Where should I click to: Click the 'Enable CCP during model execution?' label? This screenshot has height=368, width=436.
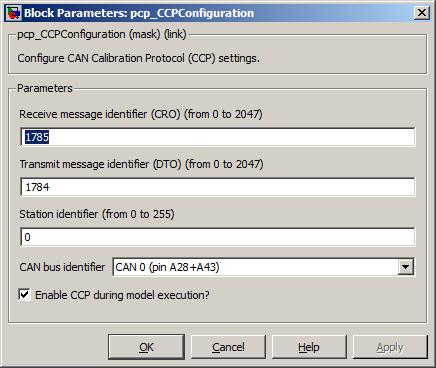pyautogui.click(x=122, y=295)
